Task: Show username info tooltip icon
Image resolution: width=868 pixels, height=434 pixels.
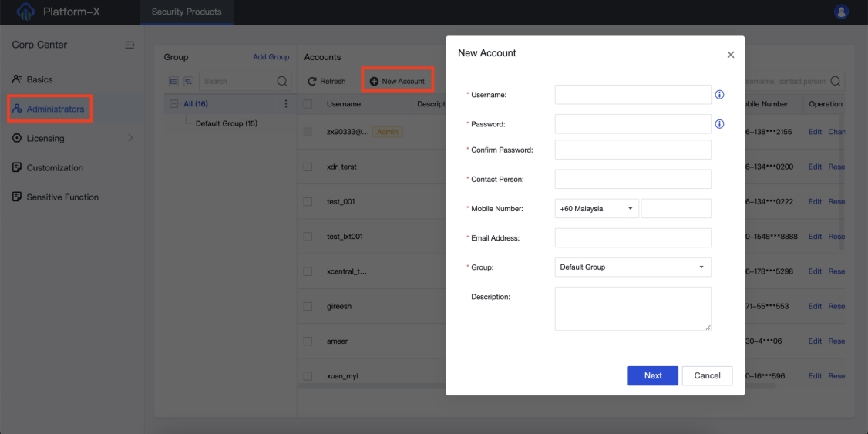Action: (x=720, y=95)
